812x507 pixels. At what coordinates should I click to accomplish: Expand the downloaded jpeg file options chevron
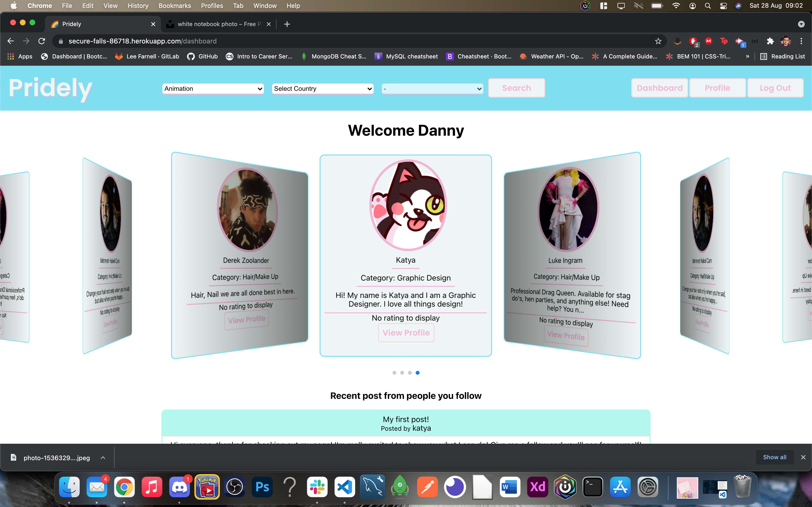point(103,458)
